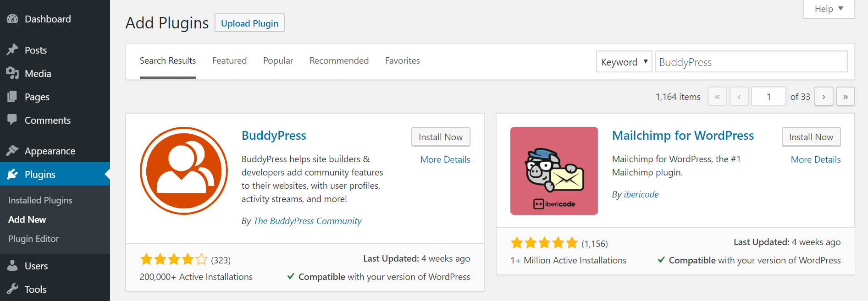Viewport: 868px width, 301px height.
Task: Open Plugin Editor submenu
Action: (33, 239)
